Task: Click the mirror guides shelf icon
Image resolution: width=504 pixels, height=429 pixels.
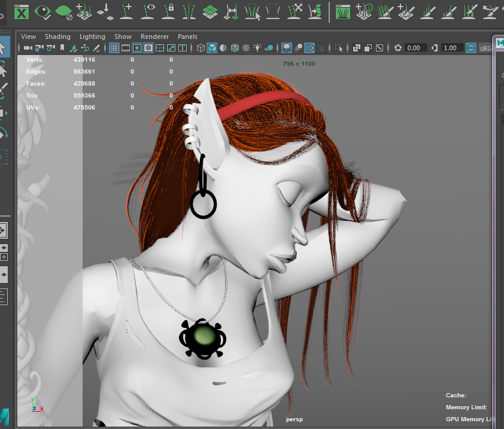Action: 189,12
